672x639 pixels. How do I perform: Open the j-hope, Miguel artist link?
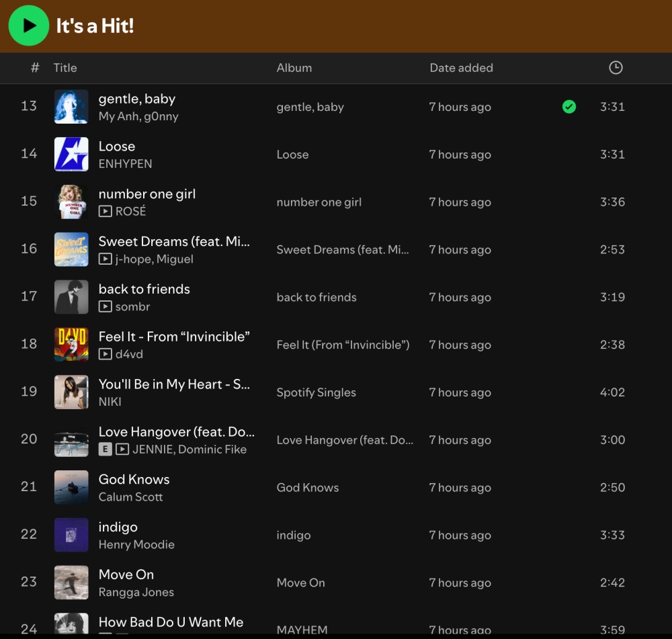[x=155, y=259]
